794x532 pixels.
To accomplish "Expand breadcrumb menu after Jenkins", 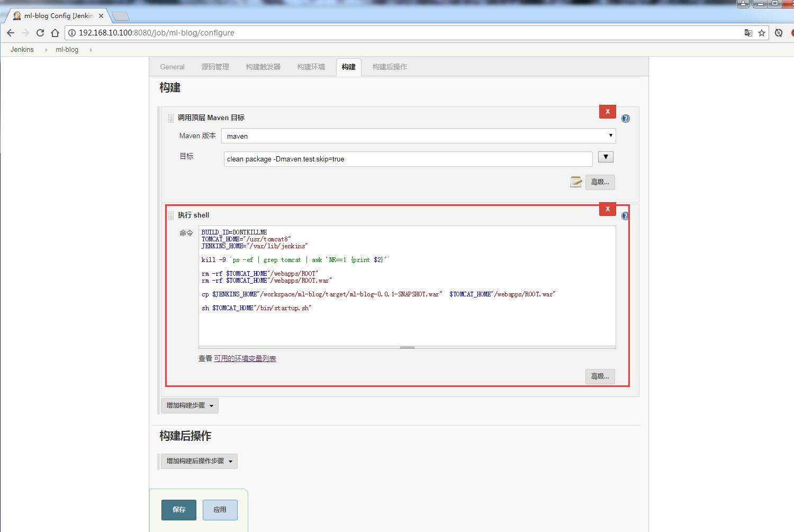I will click(x=46, y=50).
